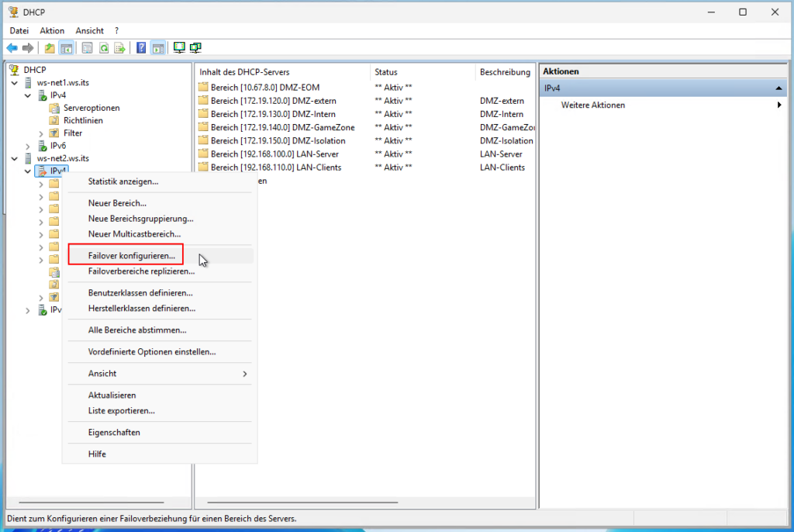Click folder icon of Bereich 172.19.140.0 DMZ-GameZone
Screen dimensions: 794x532
[x=204, y=127]
